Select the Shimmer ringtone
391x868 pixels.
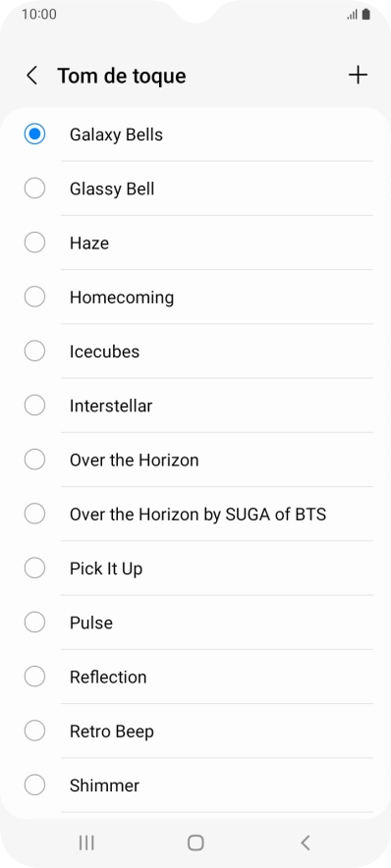click(195, 785)
